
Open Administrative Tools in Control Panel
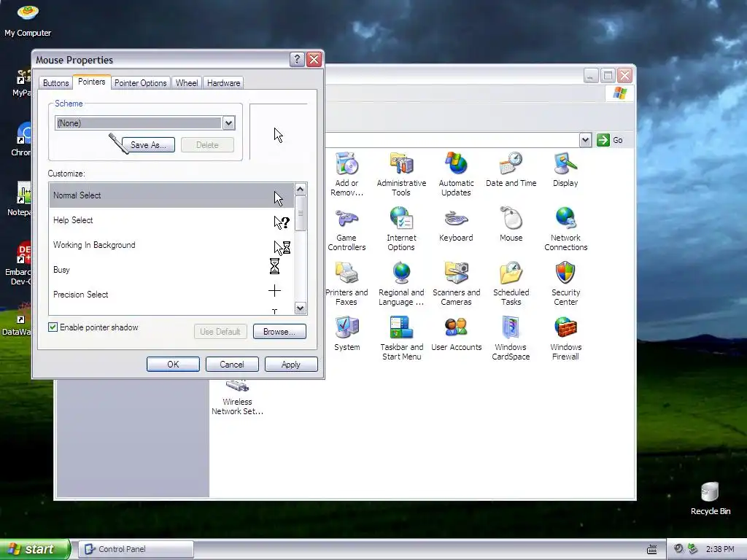(x=402, y=174)
